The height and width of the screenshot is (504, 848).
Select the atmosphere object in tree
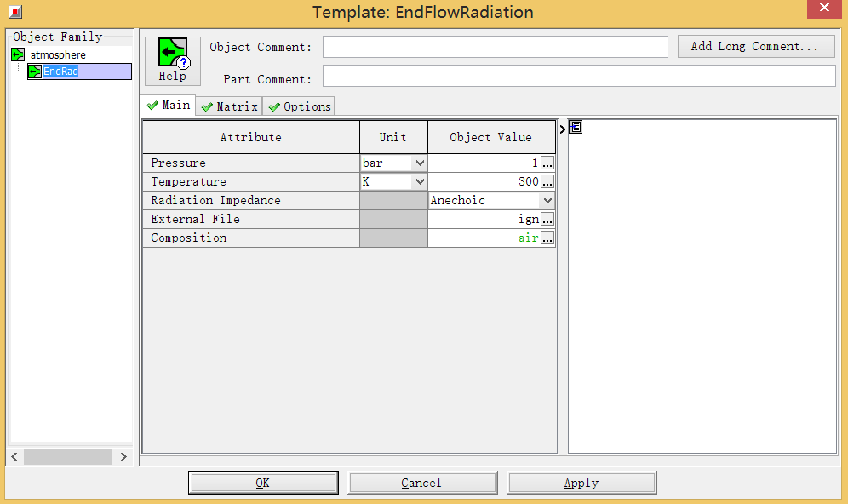coord(57,55)
